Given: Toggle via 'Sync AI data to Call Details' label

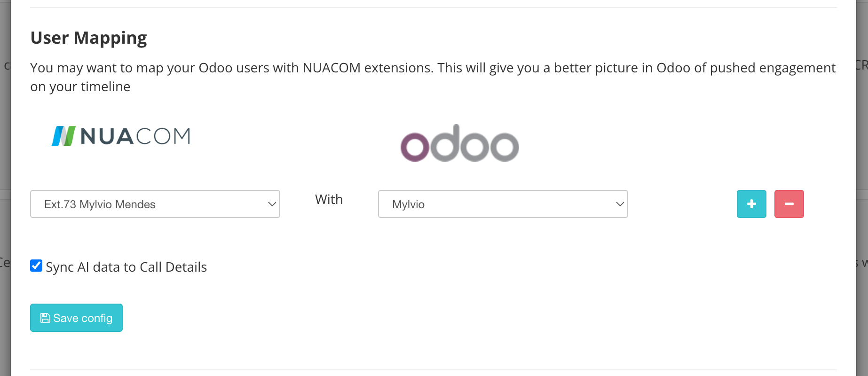Looking at the screenshot, I should (126, 267).
